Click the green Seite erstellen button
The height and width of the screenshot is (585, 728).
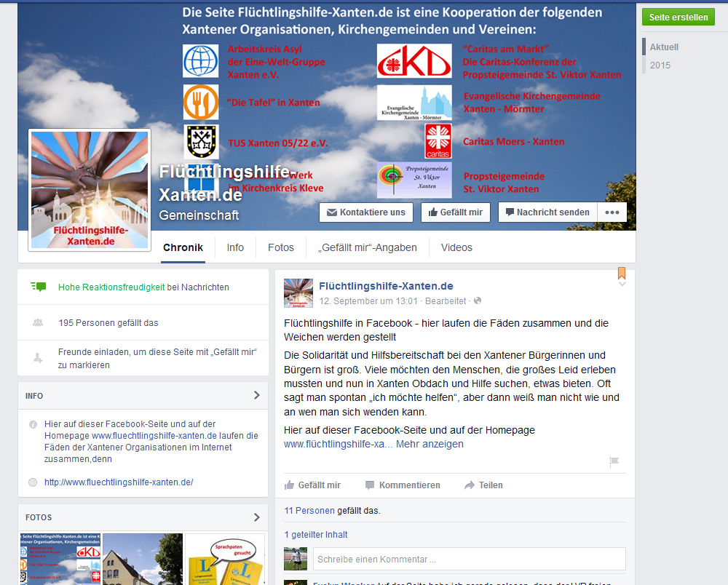coord(678,17)
